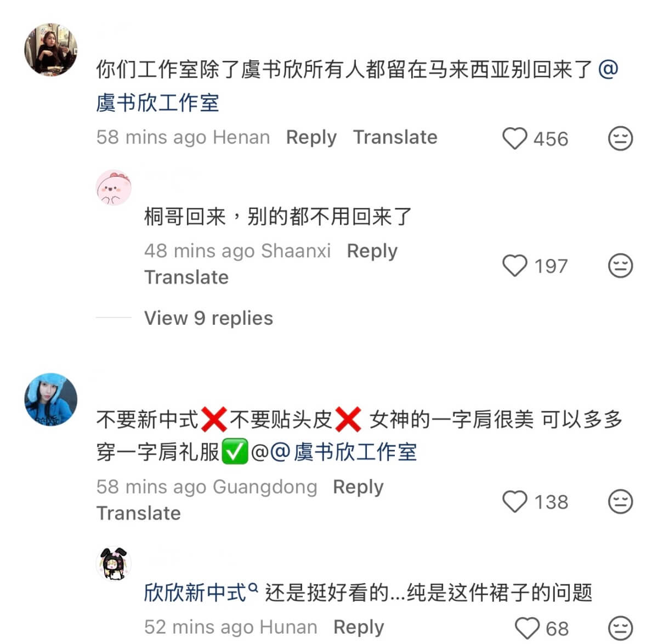Image resolution: width=658 pixels, height=644 pixels.
Task: Like the Shaanxi reply with 197 likes
Action: pyautogui.click(x=515, y=266)
